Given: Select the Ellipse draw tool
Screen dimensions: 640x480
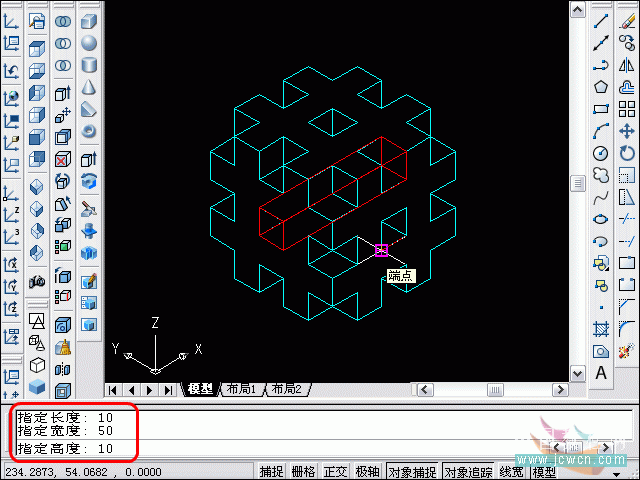Looking at the screenshot, I should (601, 220).
